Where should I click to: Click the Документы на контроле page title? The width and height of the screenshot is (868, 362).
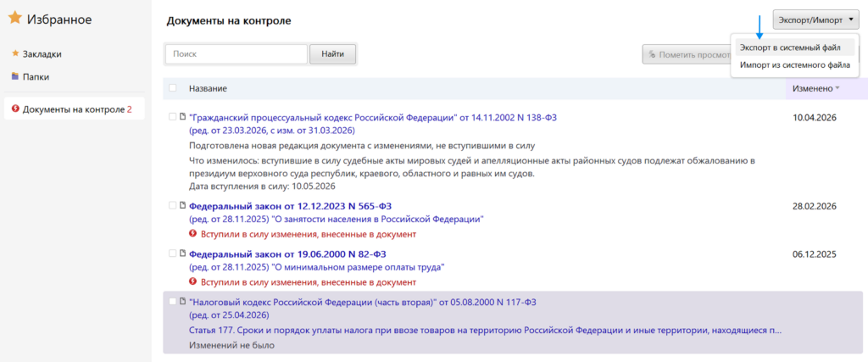pos(229,21)
